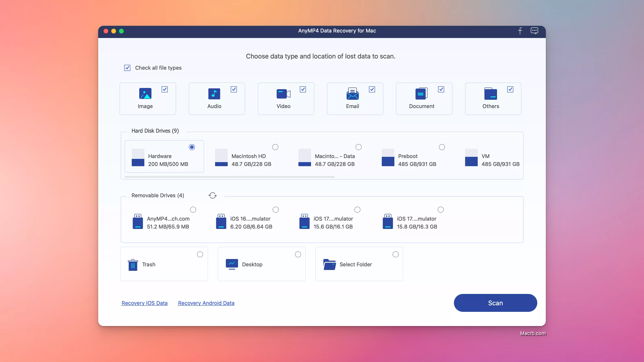
Task: Select the Desktop location radio button
Action: click(298, 254)
